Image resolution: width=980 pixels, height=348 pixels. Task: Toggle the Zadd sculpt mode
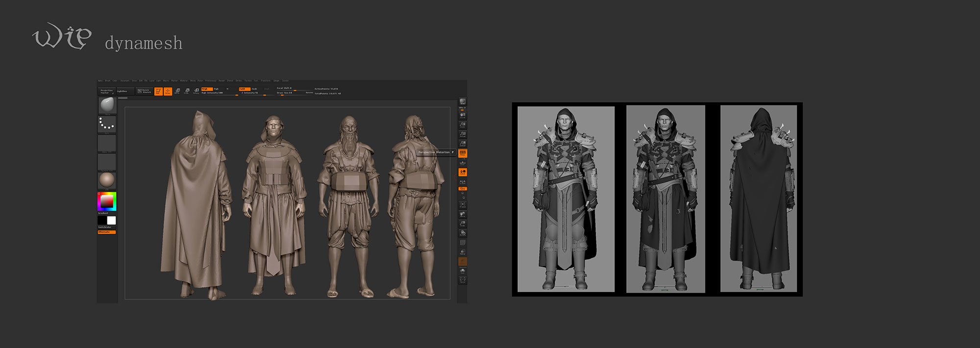click(x=245, y=89)
